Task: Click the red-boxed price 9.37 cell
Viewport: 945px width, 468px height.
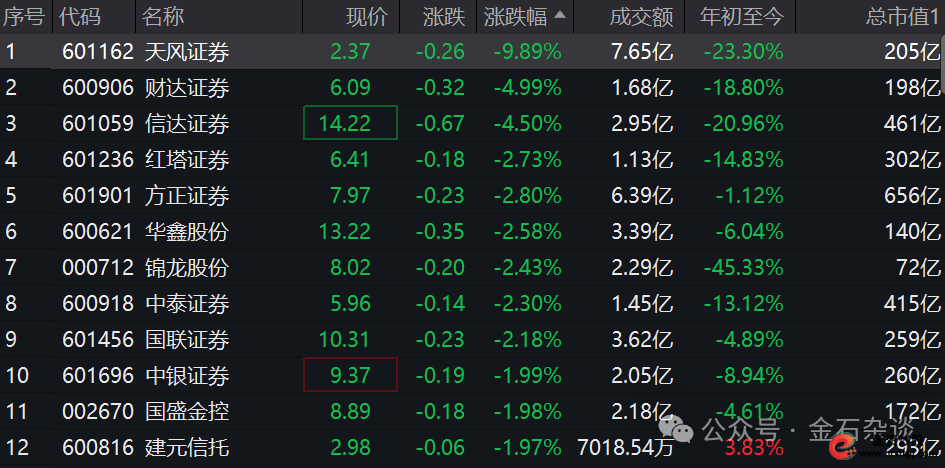Action: coord(350,375)
